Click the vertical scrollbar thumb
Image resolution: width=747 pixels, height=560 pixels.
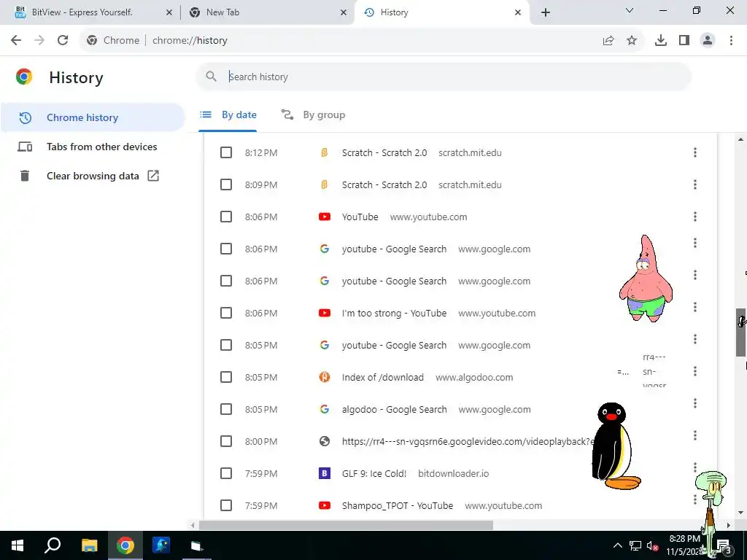pos(741,332)
